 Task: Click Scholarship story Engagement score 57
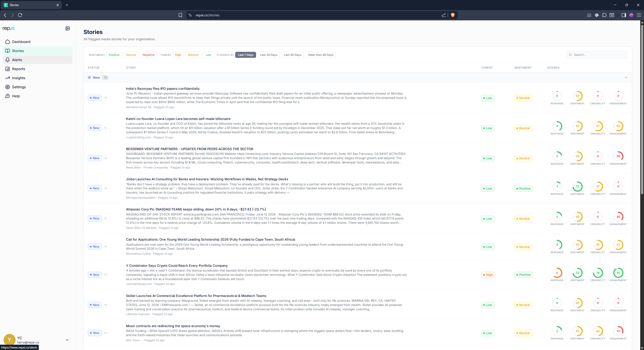618,245
